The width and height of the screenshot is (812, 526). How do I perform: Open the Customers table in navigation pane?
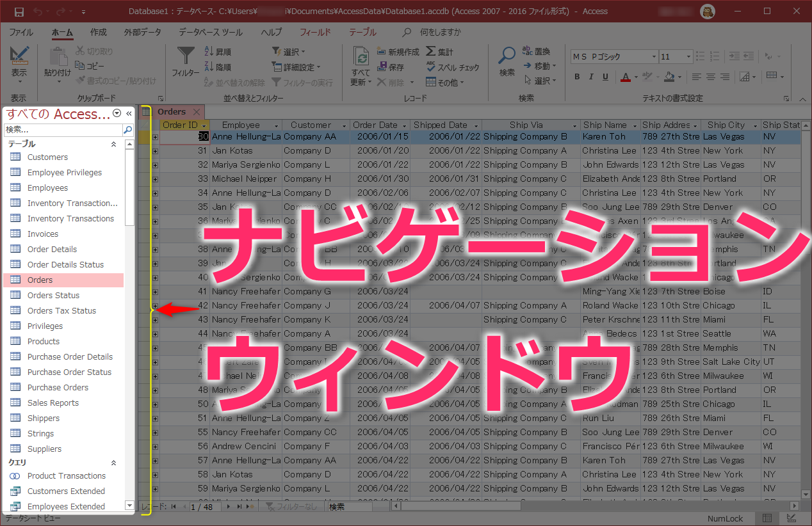(x=47, y=157)
